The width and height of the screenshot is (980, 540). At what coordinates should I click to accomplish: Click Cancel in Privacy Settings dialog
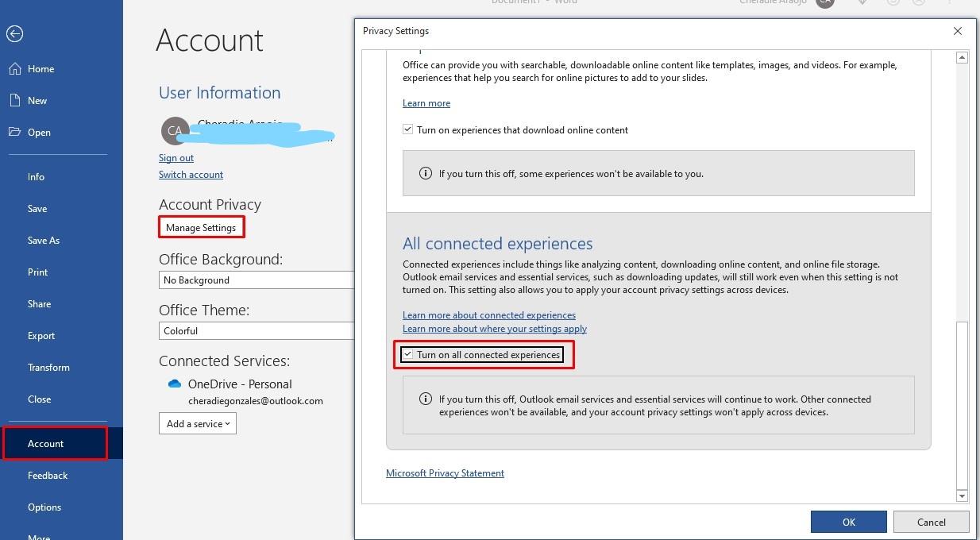coord(931,522)
